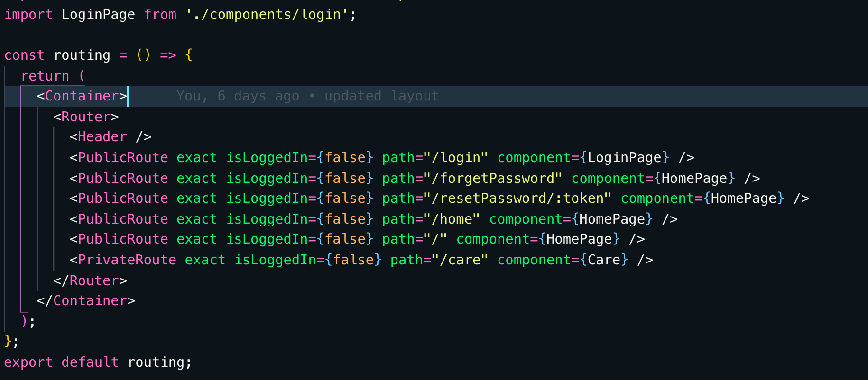Click the 'routing' constant name in declaration
The height and width of the screenshot is (380, 868).
[82, 55]
